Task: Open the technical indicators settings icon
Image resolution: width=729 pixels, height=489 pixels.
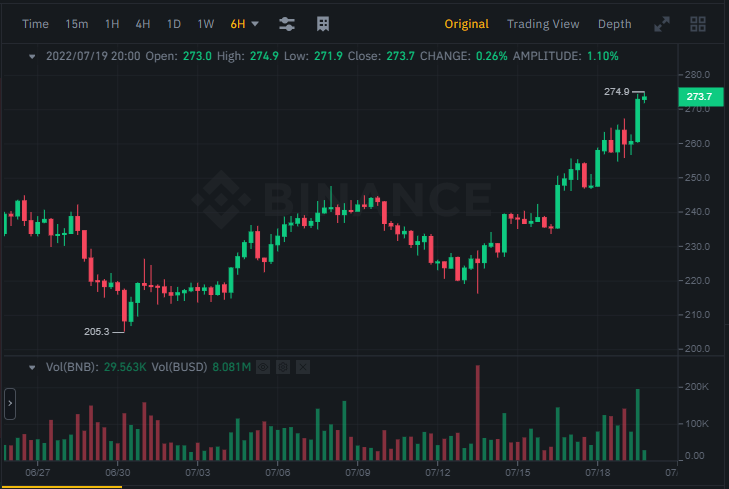Action: pos(287,24)
